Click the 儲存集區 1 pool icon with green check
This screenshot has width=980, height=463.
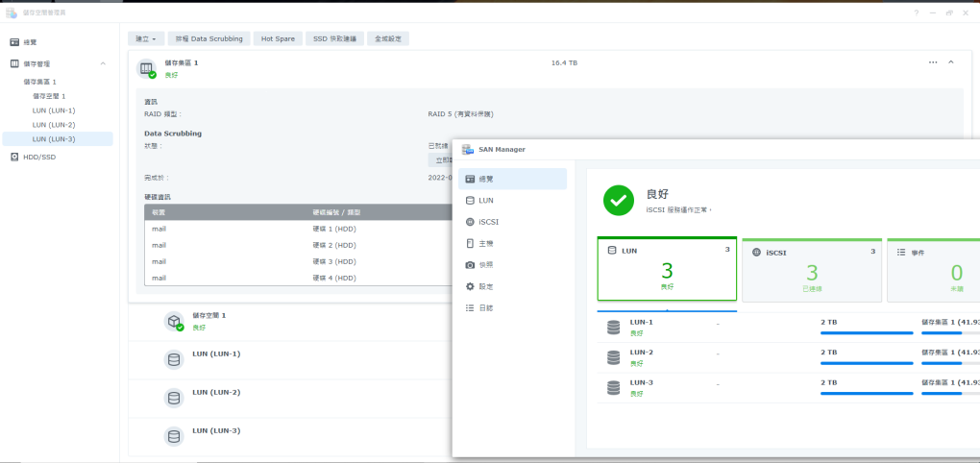147,69
